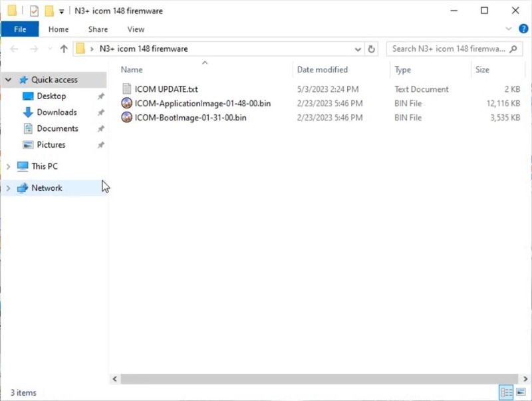Open Desktop in the navigation pane
Screen dimensions: 532x401
click(x=51, y=96)
